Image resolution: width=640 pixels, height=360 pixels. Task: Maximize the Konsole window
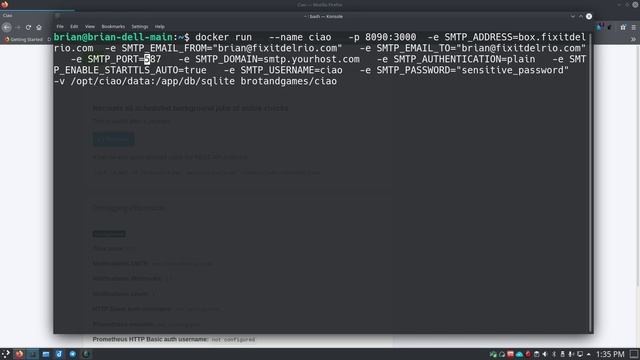581,16
